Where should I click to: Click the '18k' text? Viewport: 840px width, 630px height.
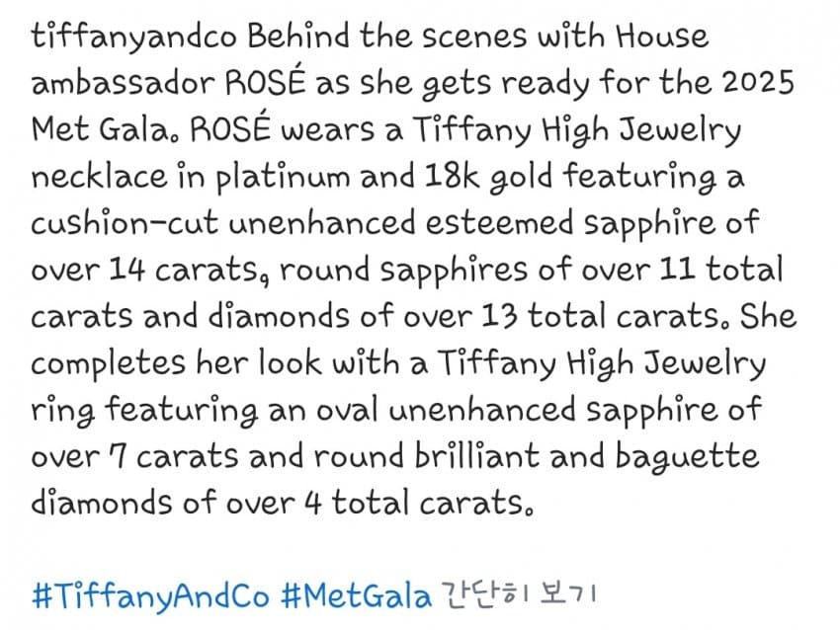(452, 176)
